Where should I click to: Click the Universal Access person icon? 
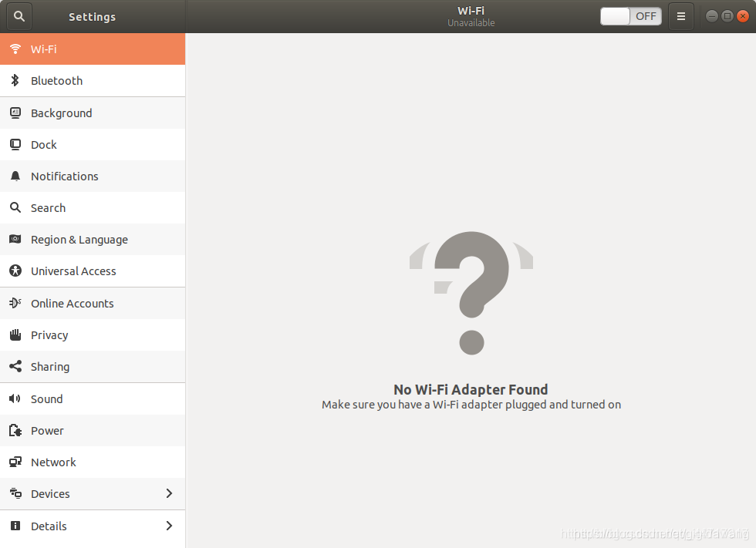pos(15,271)
